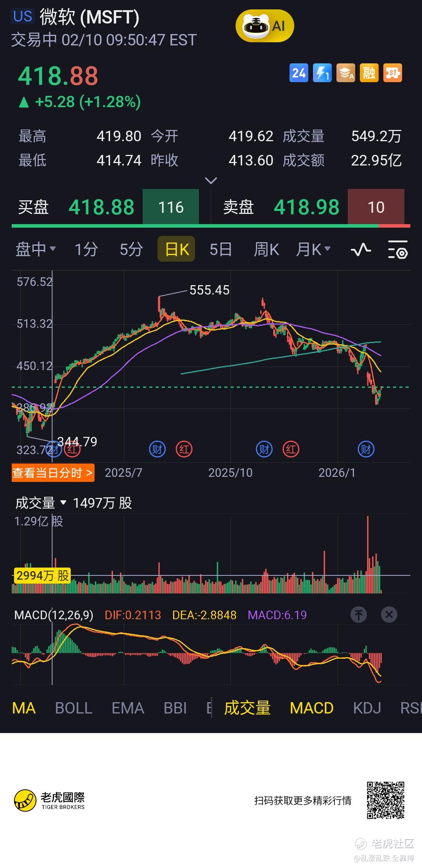Switch to 5分 chart

coord(131,249)
